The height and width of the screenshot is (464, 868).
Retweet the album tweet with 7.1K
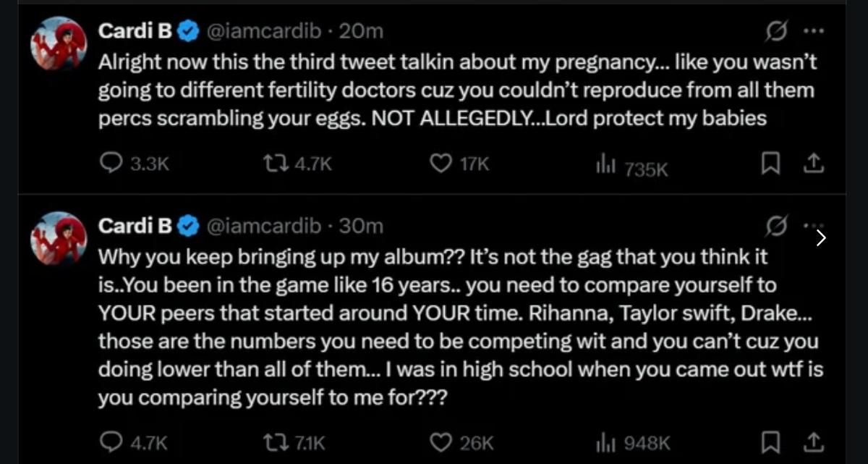279,442
